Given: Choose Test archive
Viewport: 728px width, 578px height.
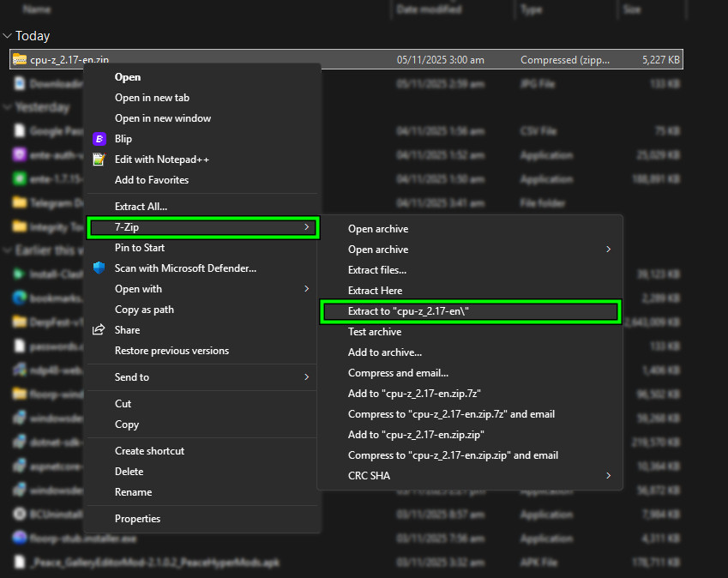Looking at the screenshot, I should (374, 332).
